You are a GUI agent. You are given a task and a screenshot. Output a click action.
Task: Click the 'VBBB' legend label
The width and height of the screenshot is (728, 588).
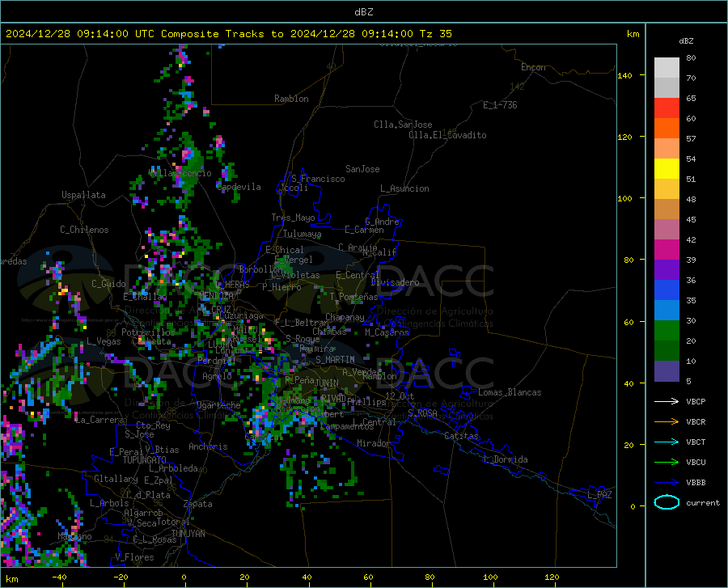tap(696, 482)
